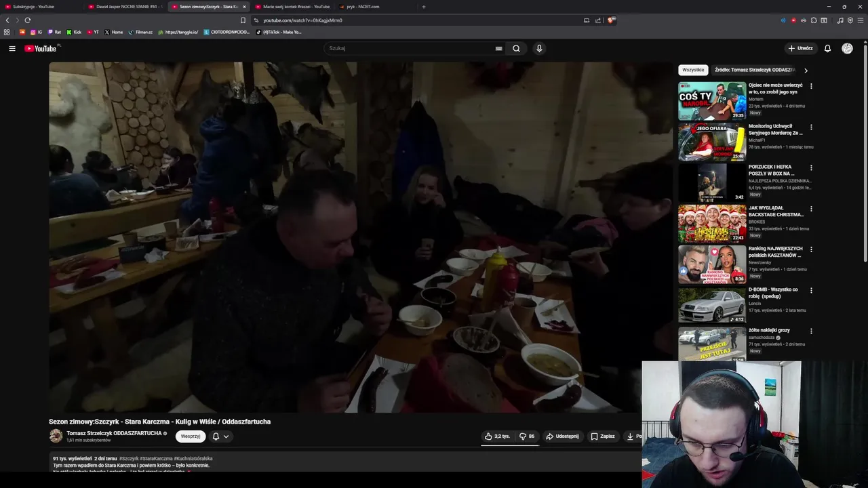Click the 'Zapisz' save button

[x=602, y=436]
